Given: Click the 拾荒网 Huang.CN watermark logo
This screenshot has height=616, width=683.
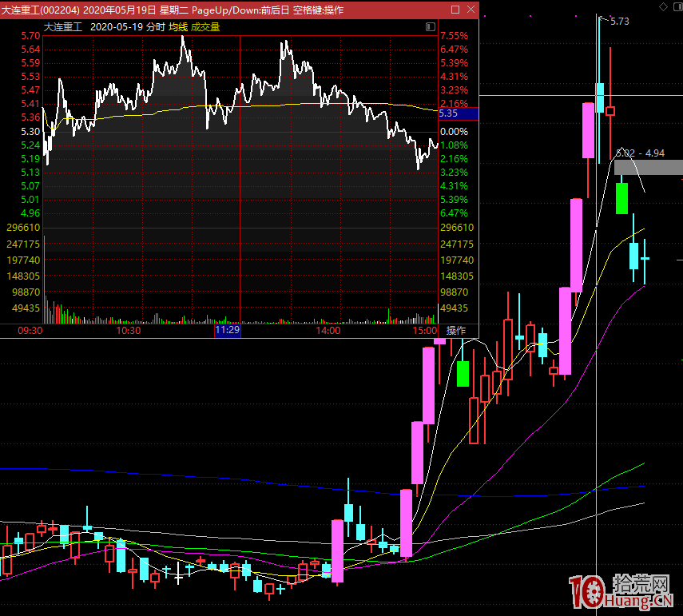Looking at the screenshot, I should coord(621,592).
